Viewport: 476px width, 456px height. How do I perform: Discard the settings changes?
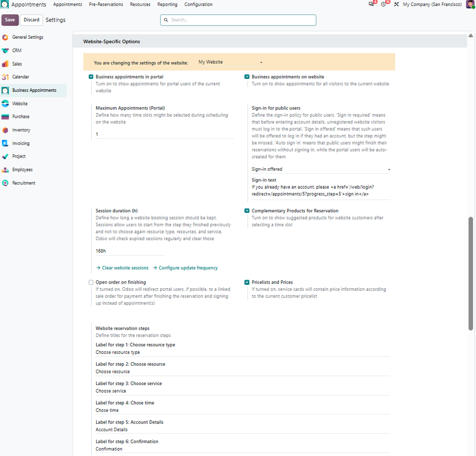[32, 20]
